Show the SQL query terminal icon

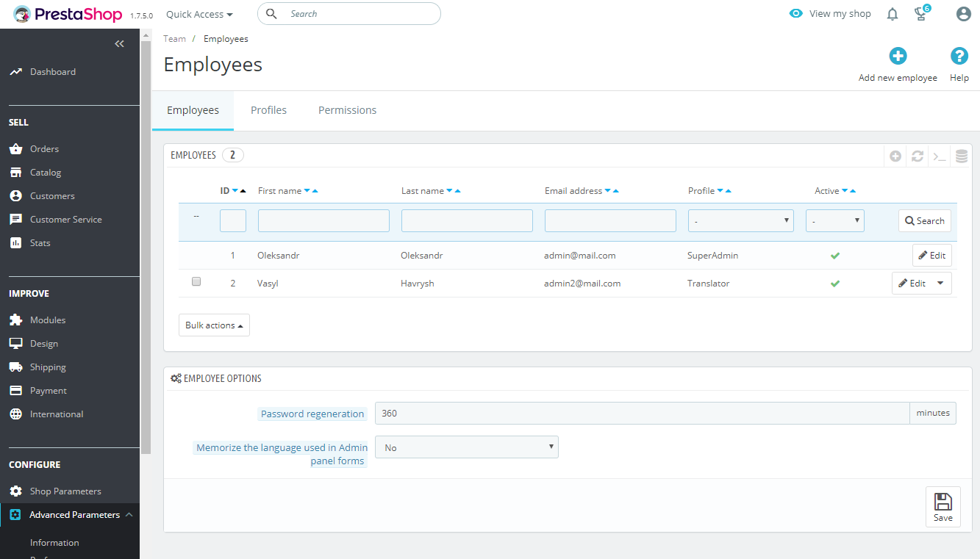[939, 156]
